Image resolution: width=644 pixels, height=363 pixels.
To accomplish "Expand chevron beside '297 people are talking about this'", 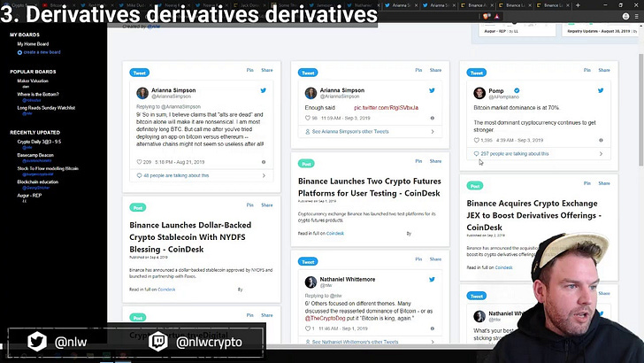I will [x=601, y=154].
